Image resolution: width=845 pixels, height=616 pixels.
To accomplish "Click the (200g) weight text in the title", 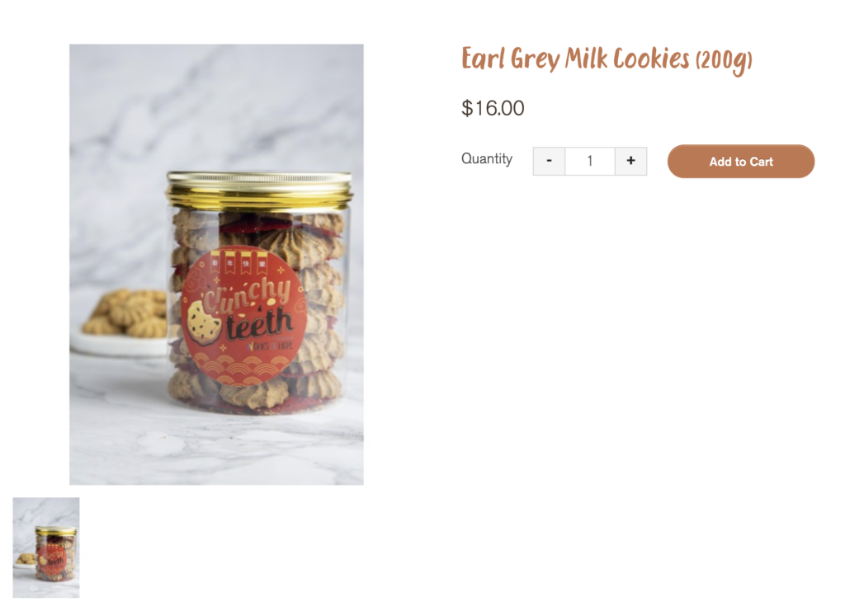I will pos(725,61).
